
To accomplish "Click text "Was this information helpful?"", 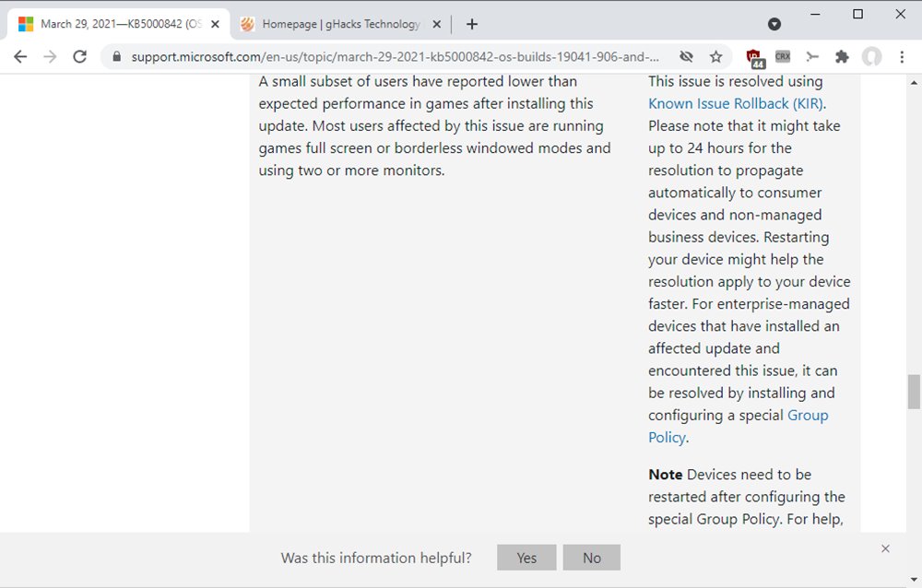I will tap(376, 558).
